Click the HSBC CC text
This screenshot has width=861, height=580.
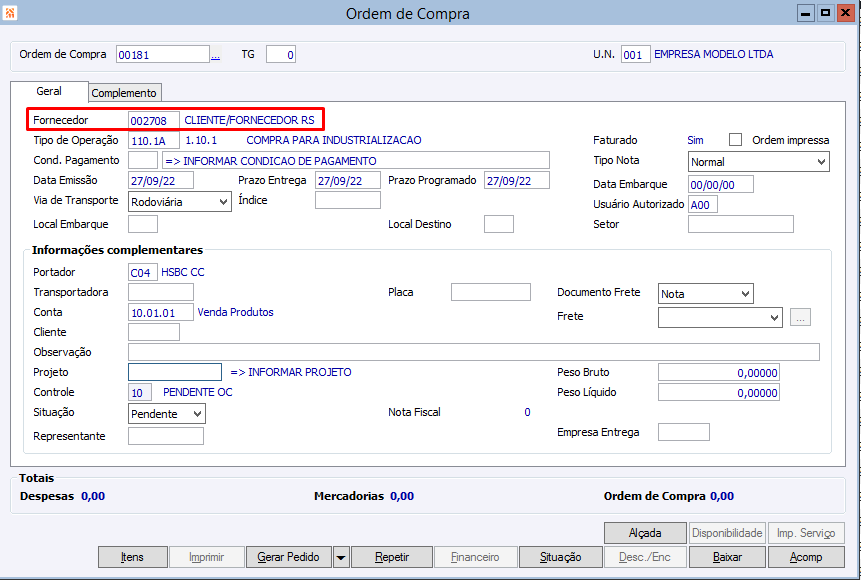(x=182, y=272)
